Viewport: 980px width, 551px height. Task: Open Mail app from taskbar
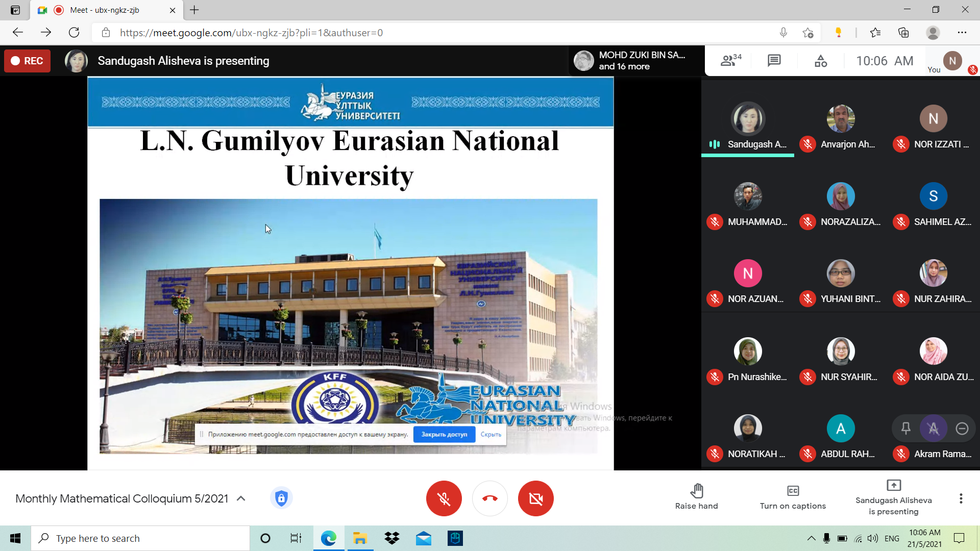point(423,538)
